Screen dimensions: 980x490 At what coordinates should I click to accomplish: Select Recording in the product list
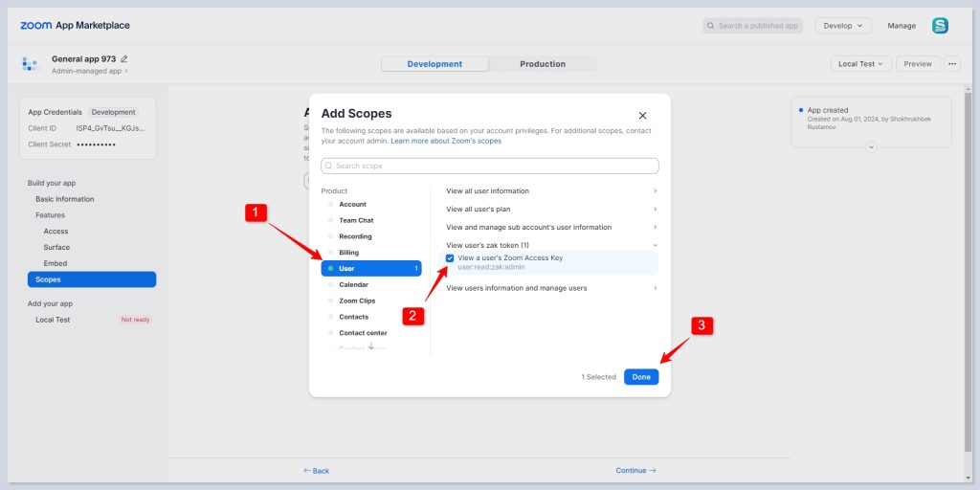(x=355, y=236)
